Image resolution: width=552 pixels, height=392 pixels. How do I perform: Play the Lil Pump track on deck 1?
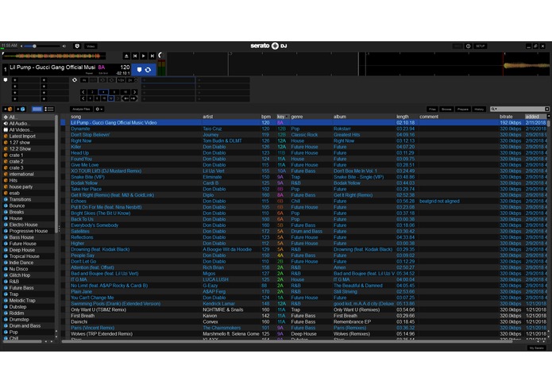(x=144, y=56)
